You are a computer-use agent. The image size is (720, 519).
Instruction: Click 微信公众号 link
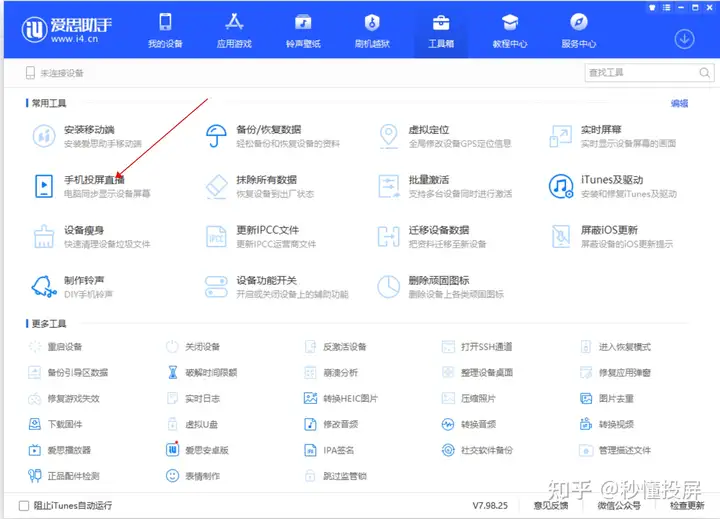[619, 506]
